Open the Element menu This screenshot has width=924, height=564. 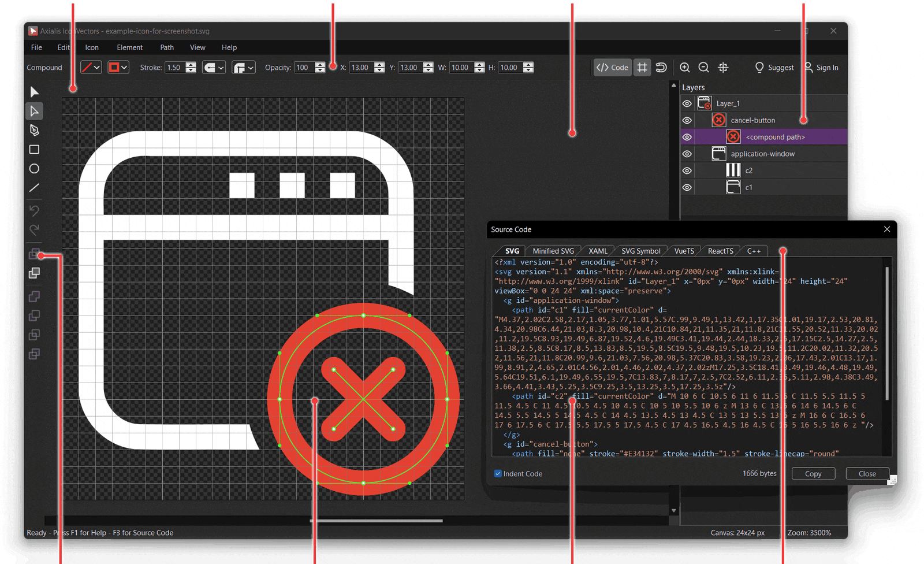click(129, 47)
